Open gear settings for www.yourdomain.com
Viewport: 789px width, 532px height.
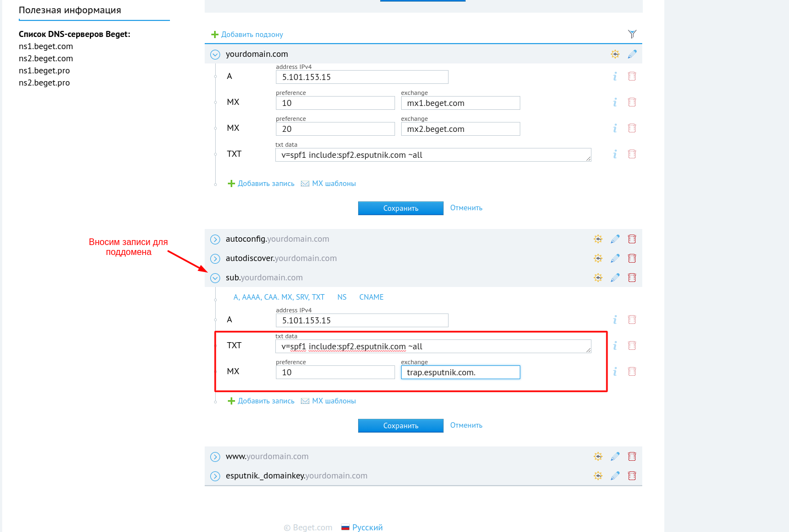point(598,456)
